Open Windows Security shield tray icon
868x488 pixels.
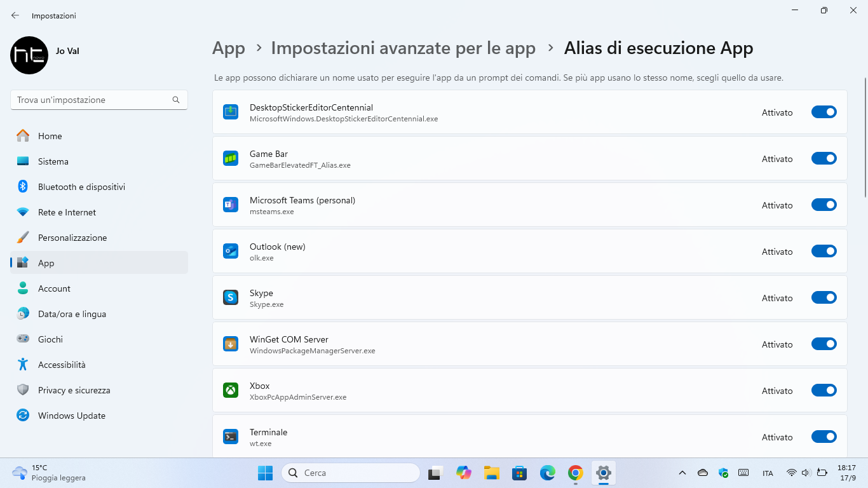[723, 473]
